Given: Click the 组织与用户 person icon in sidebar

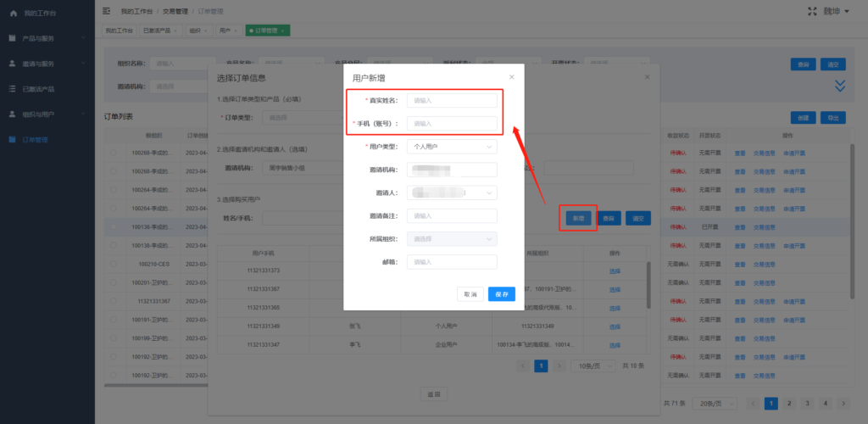Looking at the screenshot, I should pyautogui.click(x=13, y=114).
